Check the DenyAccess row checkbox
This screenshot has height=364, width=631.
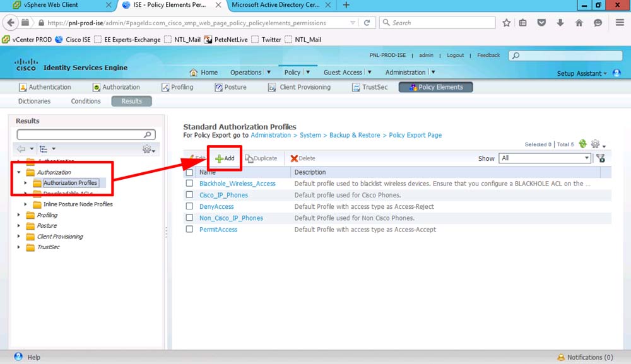click(x=189, y=206)
